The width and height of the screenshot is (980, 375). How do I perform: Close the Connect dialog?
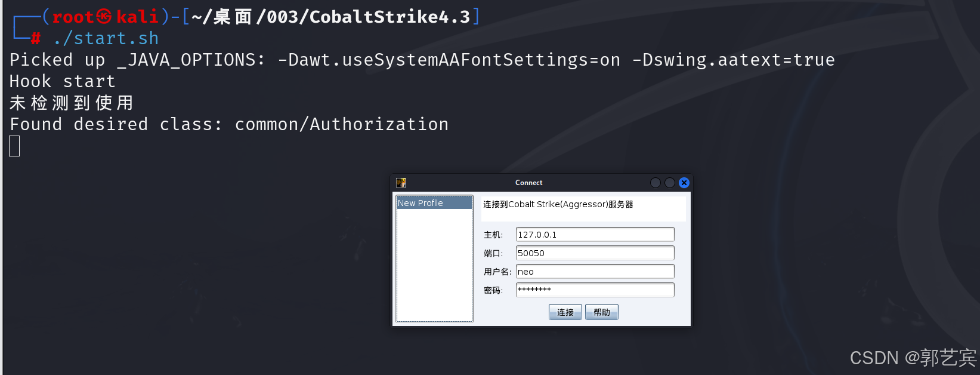pyautogui.click(x=684, y=183)
